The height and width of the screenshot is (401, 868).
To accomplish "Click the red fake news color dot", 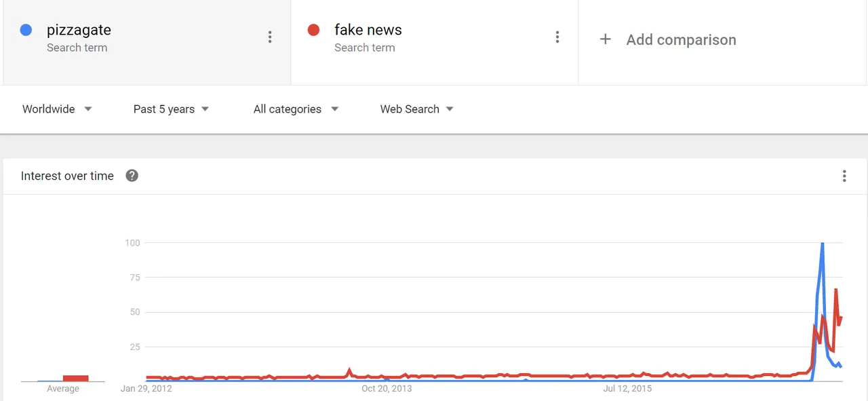I will point(313,30).
